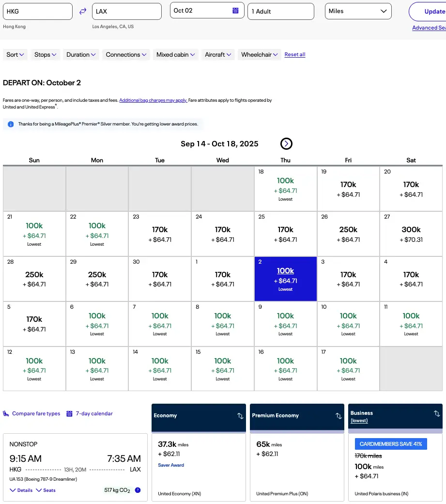The image size is (446, 504).
Task: Select October 17 fare 100k
Action: [x=348, y=369]
